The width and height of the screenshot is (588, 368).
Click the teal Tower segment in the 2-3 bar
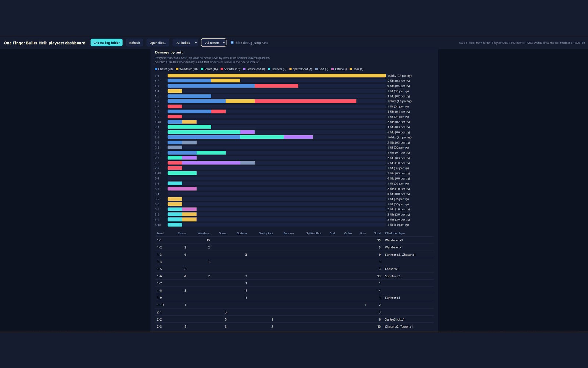click(x=262, y=137)
